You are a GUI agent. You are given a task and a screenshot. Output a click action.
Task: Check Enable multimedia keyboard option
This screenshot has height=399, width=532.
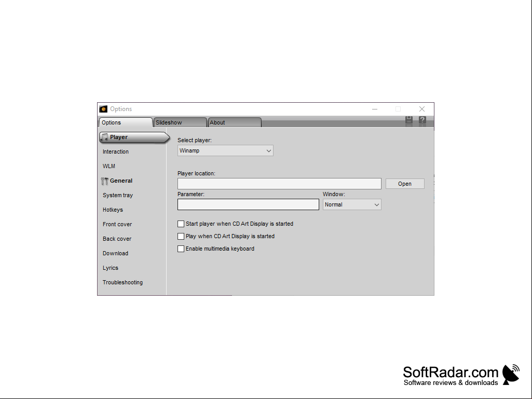click(x=181, y=249)
